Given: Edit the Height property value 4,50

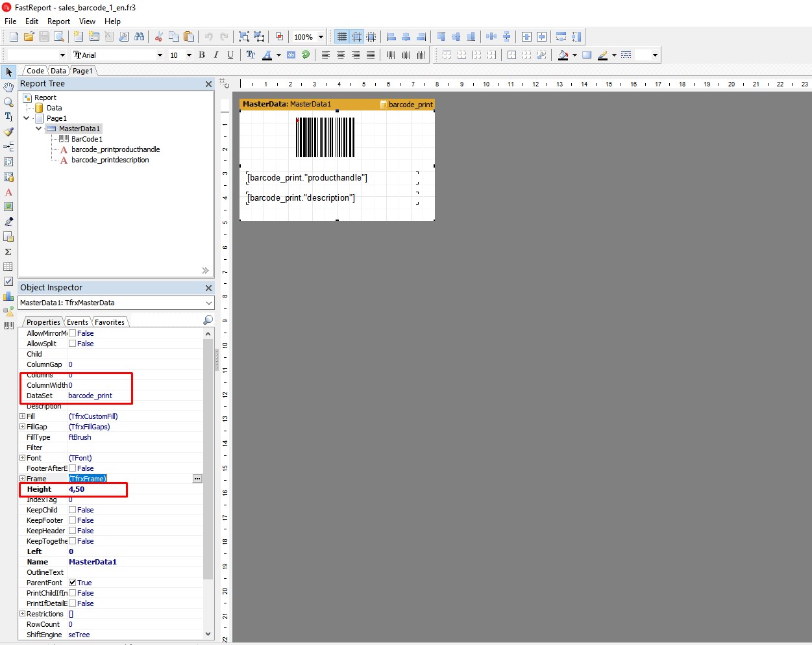Looking at the screenshot, I should 134,489.
